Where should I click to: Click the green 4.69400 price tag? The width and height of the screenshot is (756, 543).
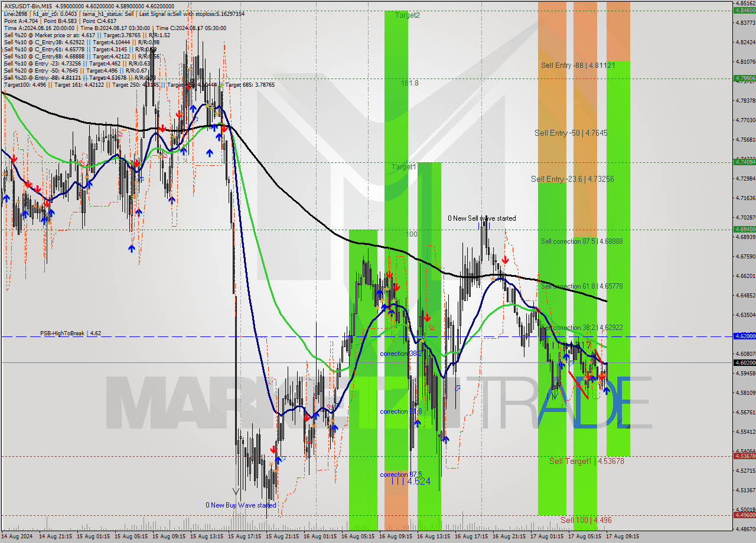[x=744, y=229]
